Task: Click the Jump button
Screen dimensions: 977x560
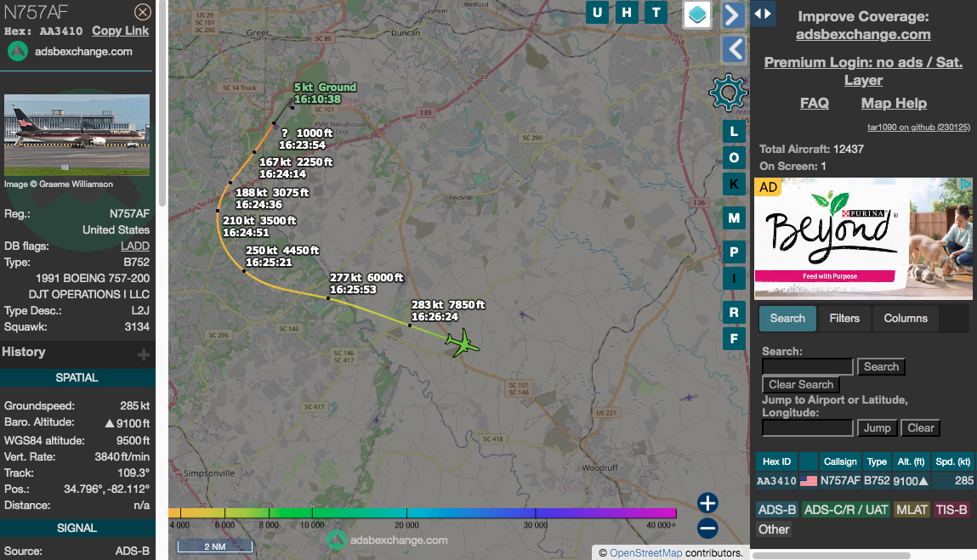Action: (x=878, y=428)
